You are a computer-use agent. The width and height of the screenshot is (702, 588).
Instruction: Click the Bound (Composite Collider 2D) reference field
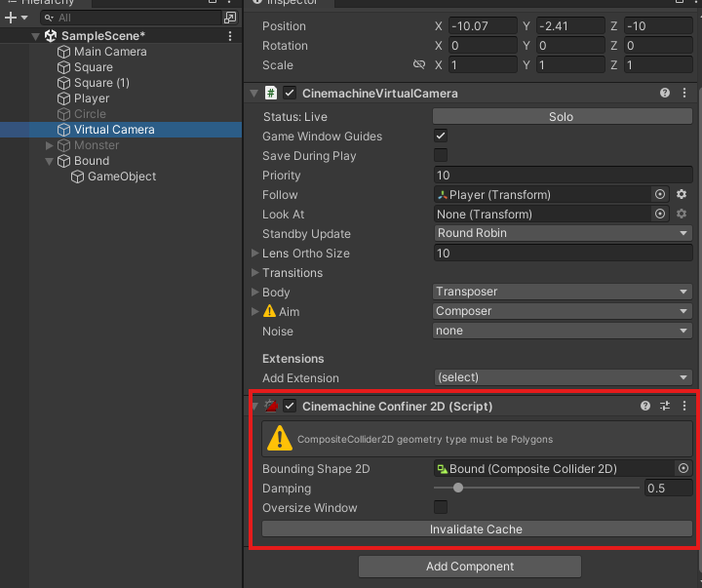pos(554,468)
